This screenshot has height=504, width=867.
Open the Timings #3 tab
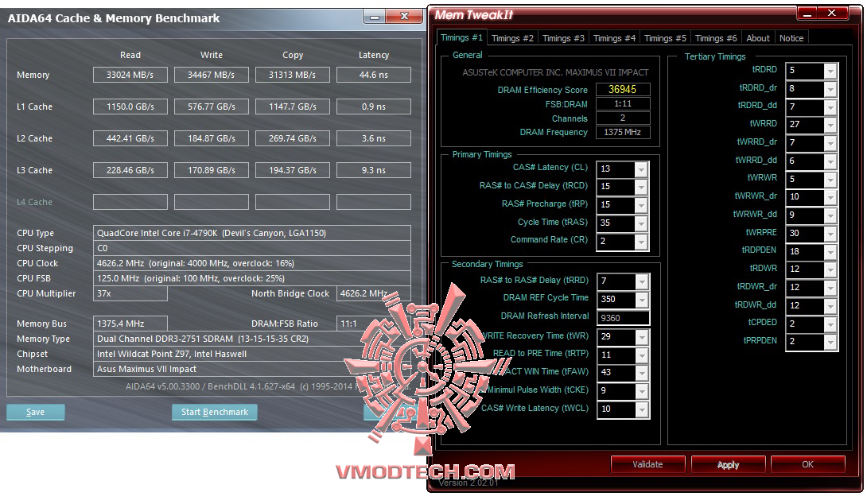563,38
